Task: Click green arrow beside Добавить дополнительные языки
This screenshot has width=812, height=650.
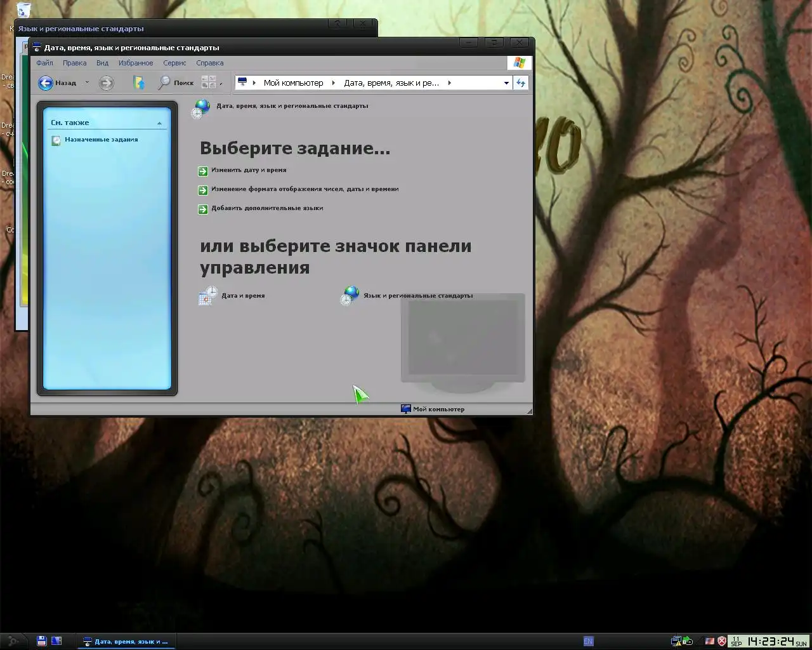Action: click(x=203, y=209)
